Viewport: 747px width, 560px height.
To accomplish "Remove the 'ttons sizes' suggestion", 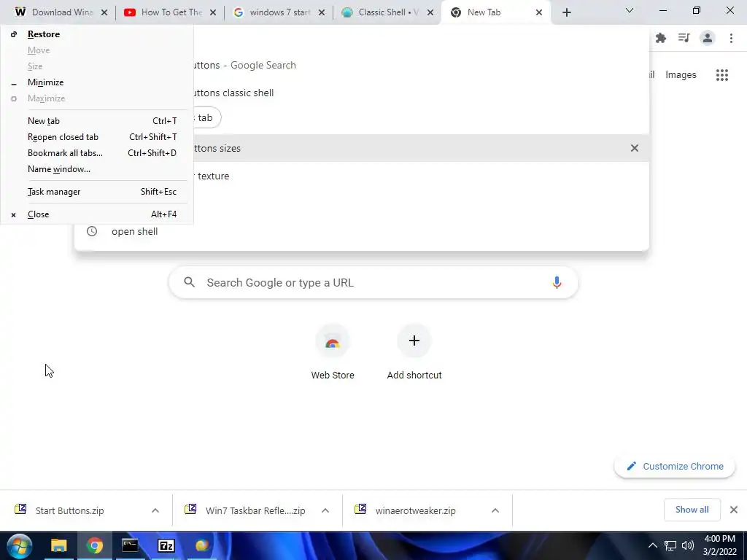I will pos(635,148).
